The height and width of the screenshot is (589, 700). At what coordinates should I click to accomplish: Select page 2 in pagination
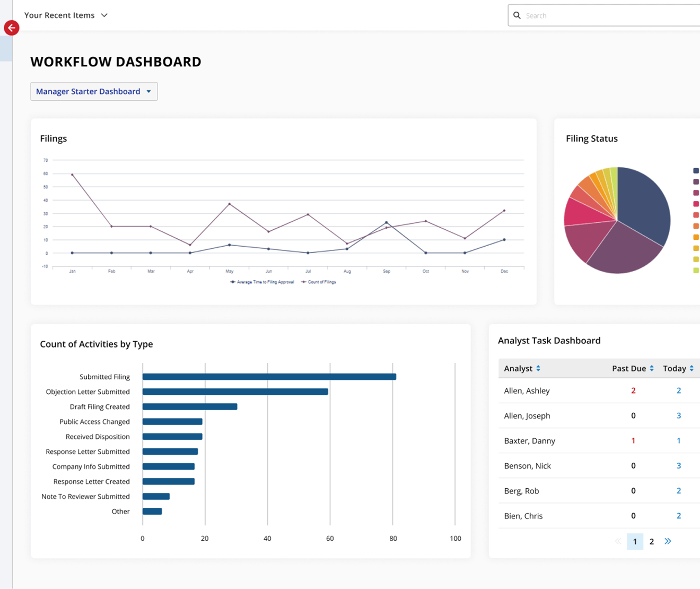(x=652, y=541)
